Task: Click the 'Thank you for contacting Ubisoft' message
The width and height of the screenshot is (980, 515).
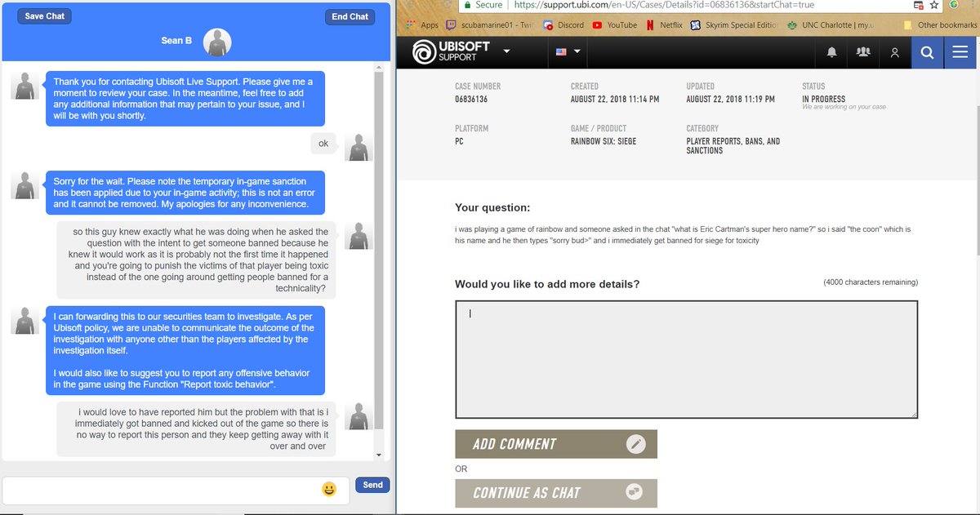Action: tap(184, 99)
